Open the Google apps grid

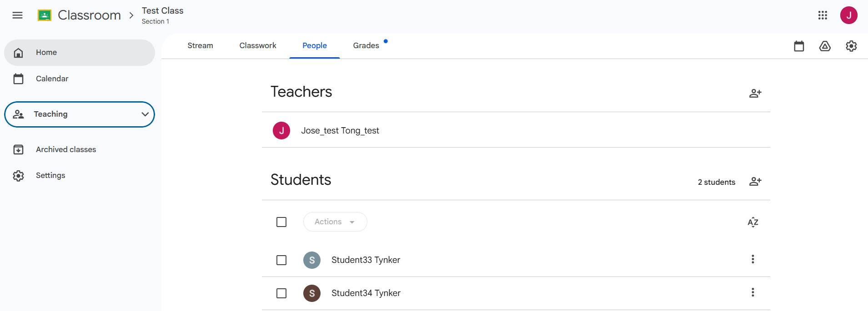tap(823, 15)
